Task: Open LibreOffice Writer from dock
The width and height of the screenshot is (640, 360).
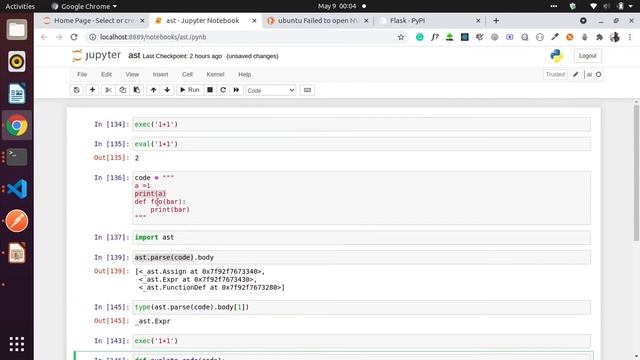Action: pos(17,93)
